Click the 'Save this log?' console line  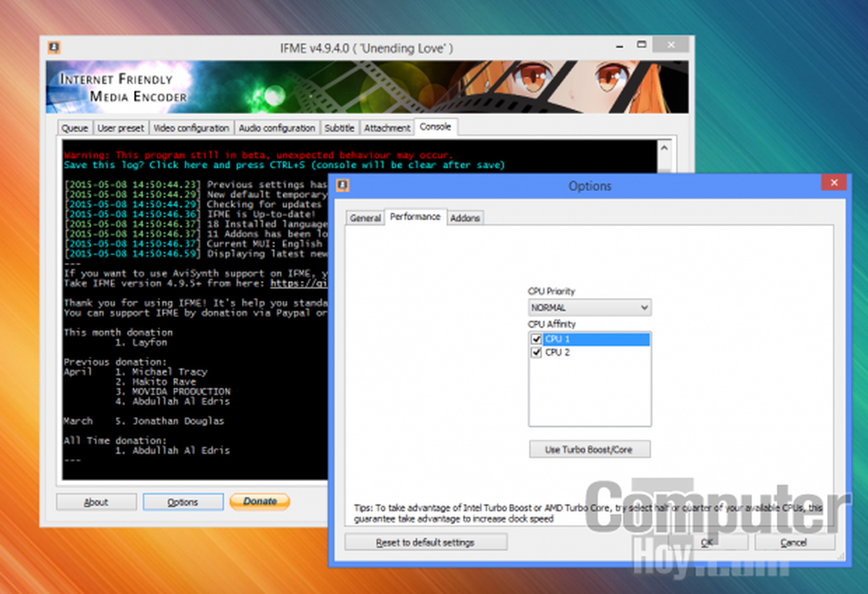(x=284, y=165)
